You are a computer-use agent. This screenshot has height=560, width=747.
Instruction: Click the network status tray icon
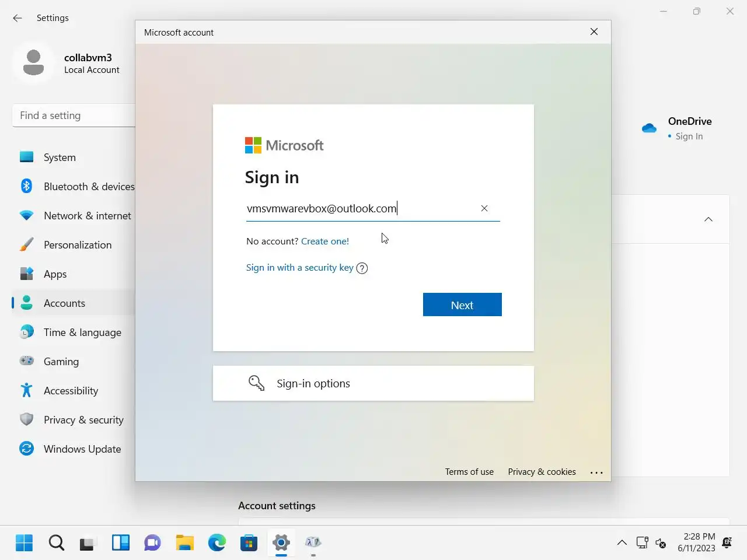(643, 542)
